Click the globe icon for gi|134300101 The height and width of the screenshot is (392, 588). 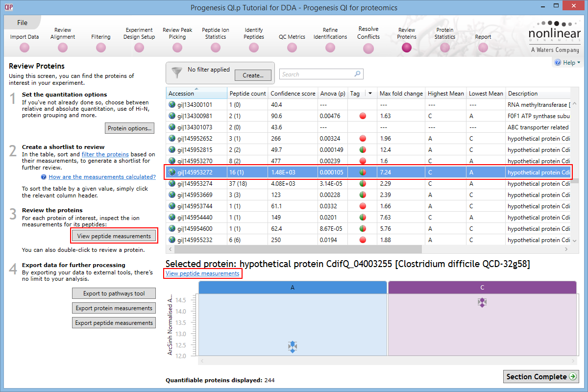172,104
